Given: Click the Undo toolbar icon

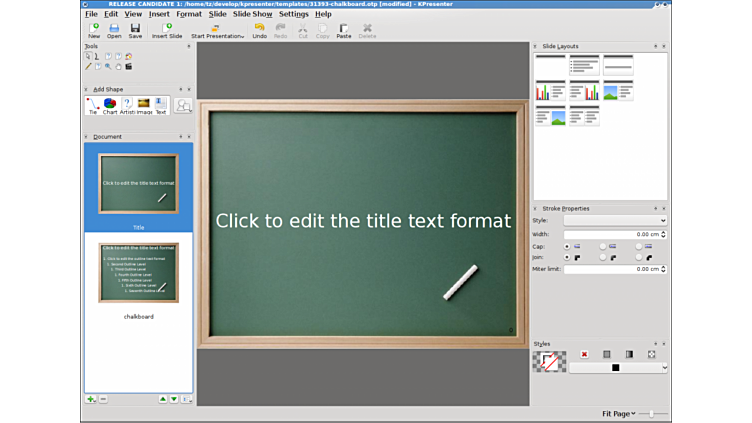Looking at the screenshot, I should point(259,30).
